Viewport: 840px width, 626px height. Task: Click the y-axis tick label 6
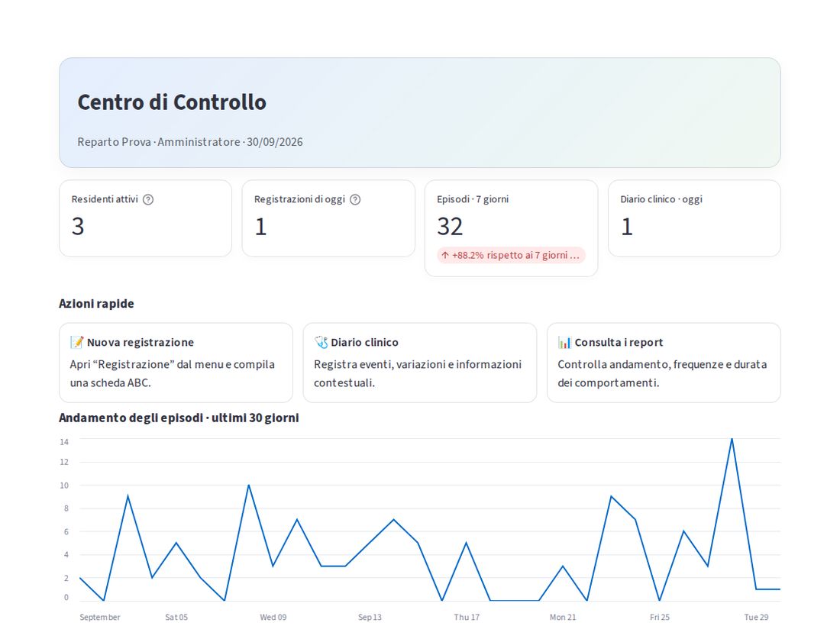point(66,532)
